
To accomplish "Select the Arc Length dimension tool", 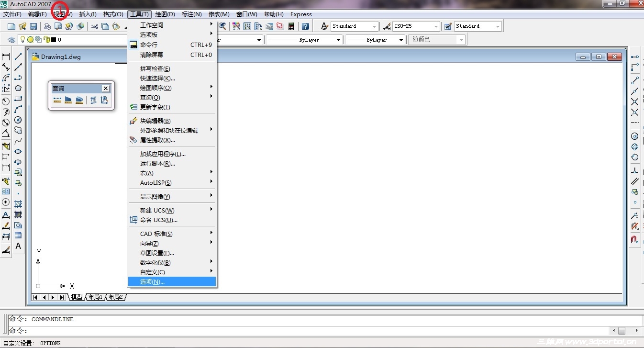I will pos(6,78).
